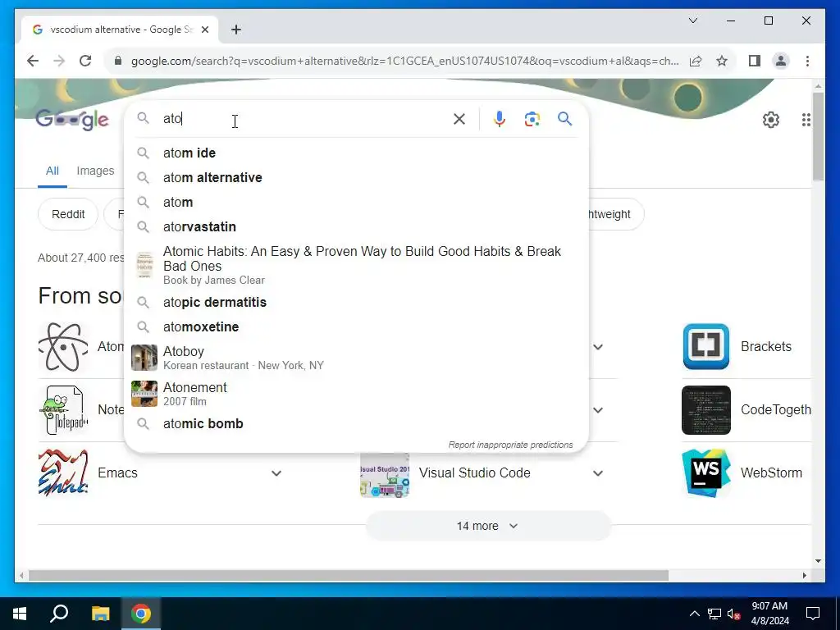
Task: Click the Chrome taskbar icon
Action: pyautogui.click(x=141, y=614)
